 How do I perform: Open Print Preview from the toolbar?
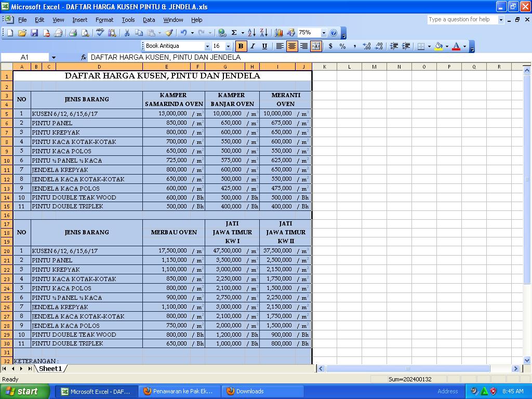pyautogui.click(x=85, y=33)
